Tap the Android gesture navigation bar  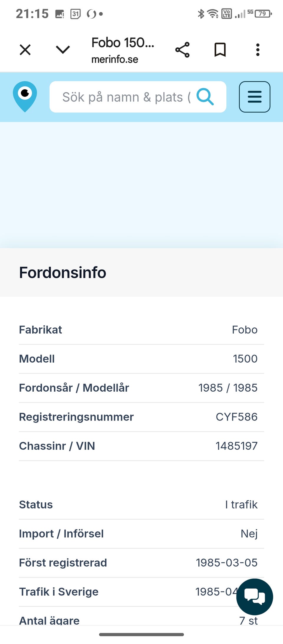[141, 635]
